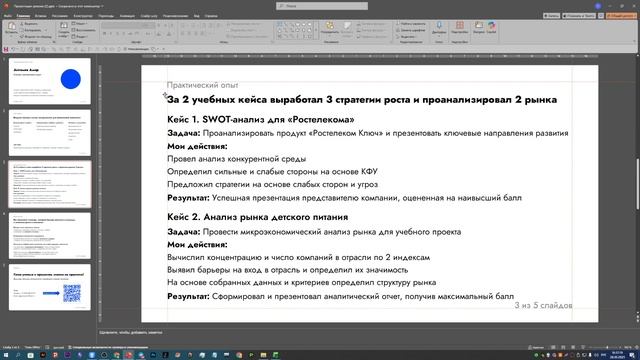Viewport: 640px width, 360px height.
Task: Toggle Bold formatting in the font group
Action: (x=104, y=33)
